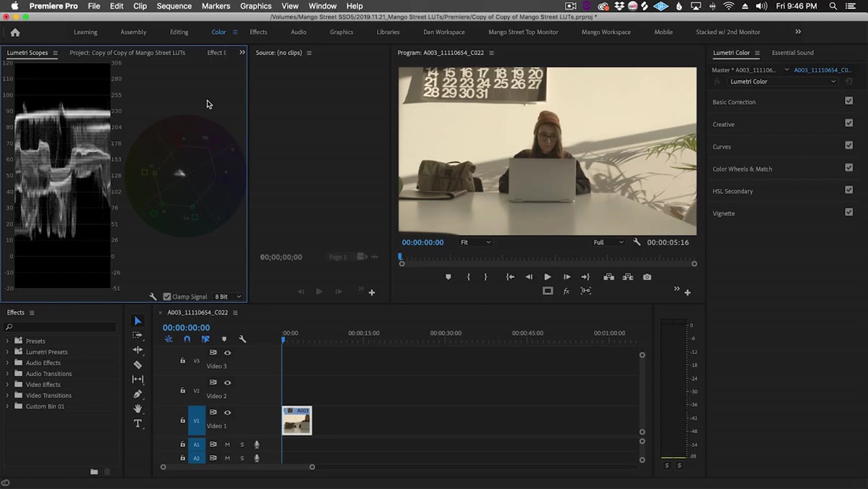Expand the Video Effects folder
868x489 pixels.
8,385
